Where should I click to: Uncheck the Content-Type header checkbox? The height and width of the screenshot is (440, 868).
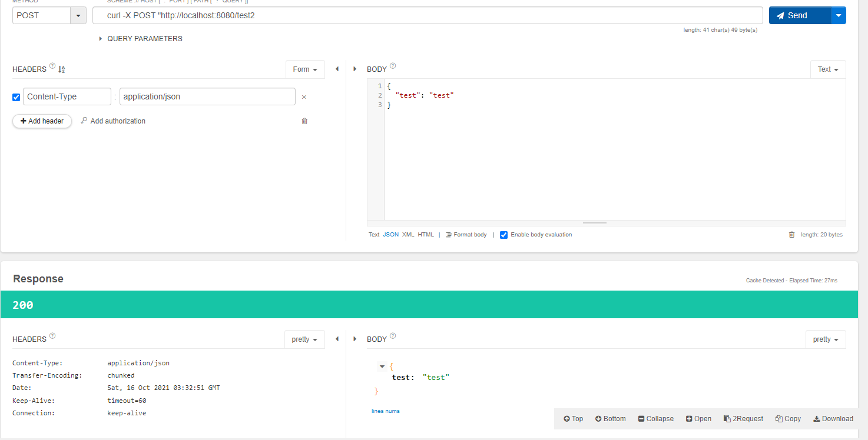click(x=16, y=96)
